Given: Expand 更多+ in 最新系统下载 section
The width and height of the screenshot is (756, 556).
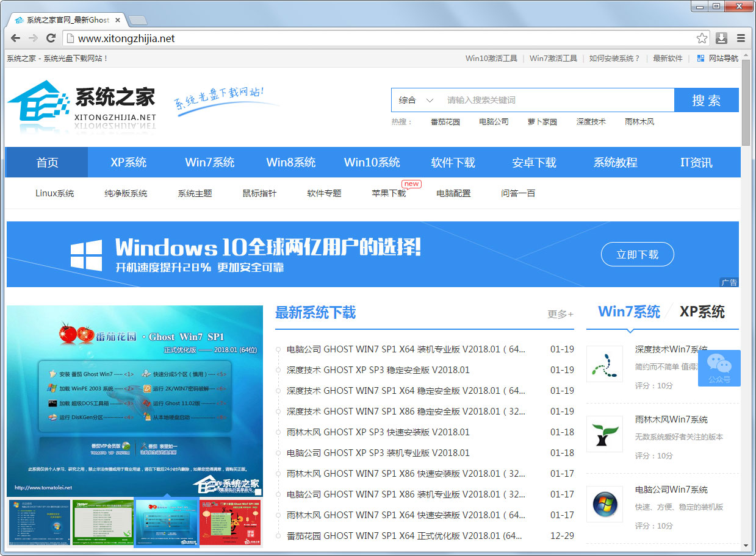Looking at the screenshot, I should click(560, 315).
